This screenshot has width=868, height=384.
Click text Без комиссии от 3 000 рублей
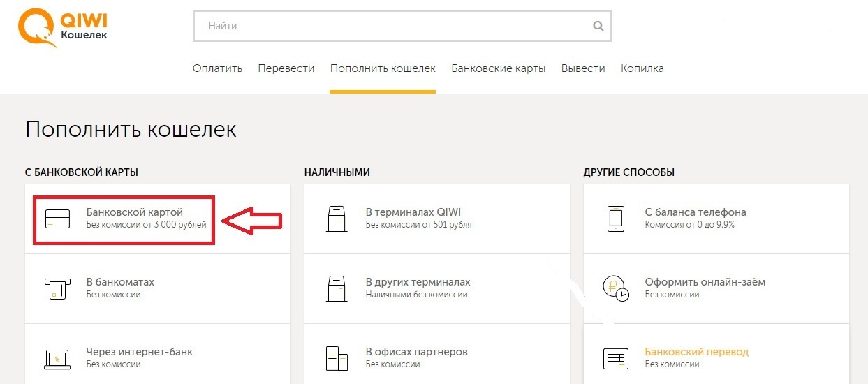click(146, 225)
